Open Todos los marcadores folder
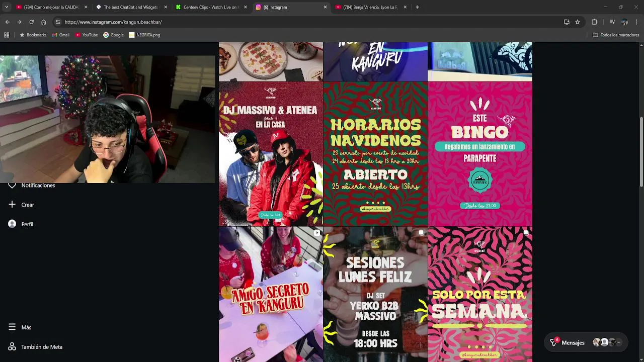This screenshot has height=362, width=644. [616, 35]
